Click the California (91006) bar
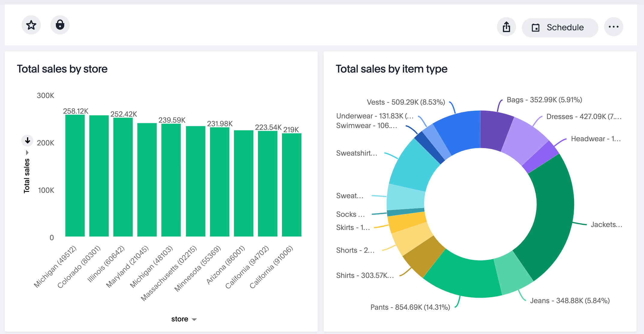This screenshot has height=334, width=644. pos(292,184)
